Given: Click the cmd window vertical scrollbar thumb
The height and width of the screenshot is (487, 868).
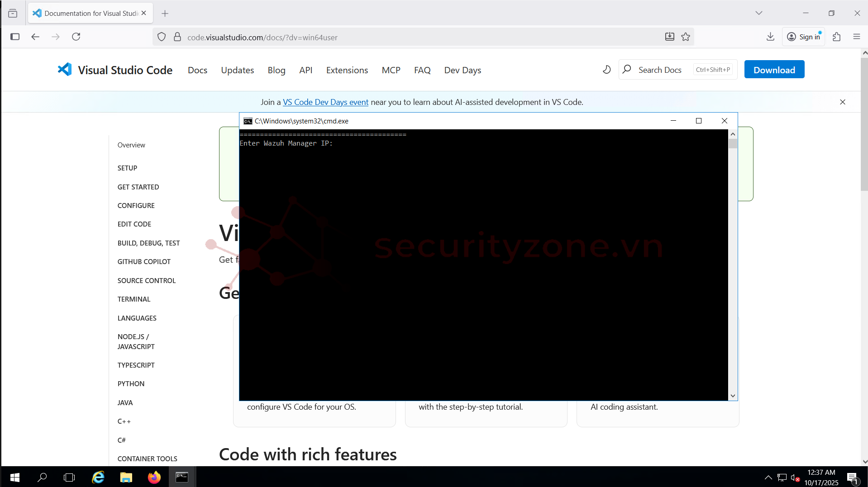Looking at the screenshot, I should pos(733,144).
